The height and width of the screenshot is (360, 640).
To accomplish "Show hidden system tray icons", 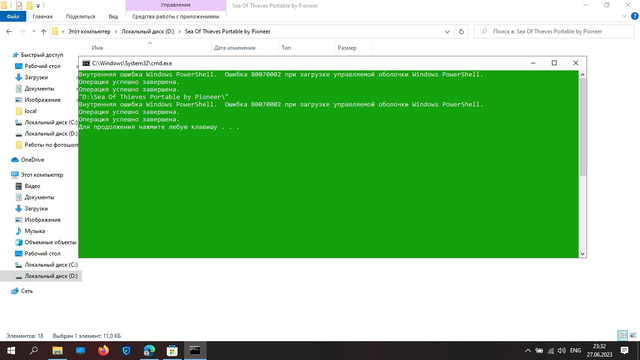I will coord(528,351).
